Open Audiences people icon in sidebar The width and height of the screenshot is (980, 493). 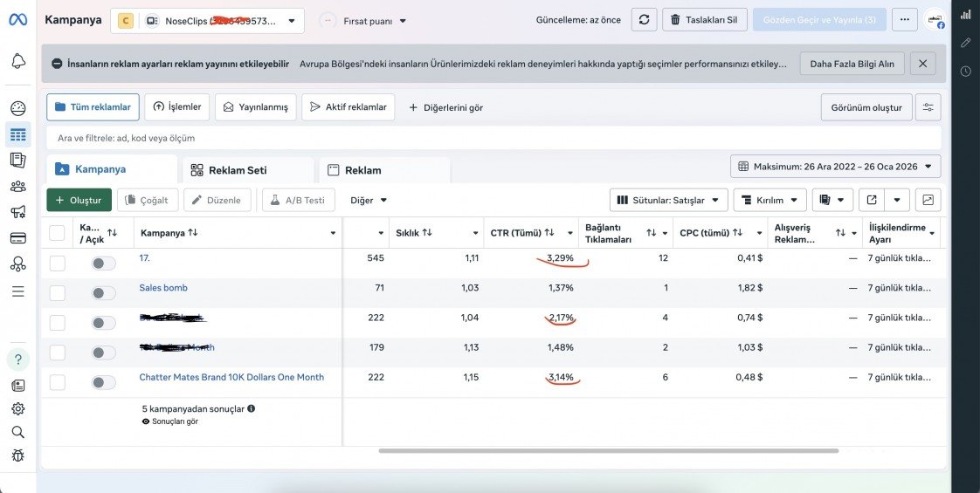[x=18, y=186]
